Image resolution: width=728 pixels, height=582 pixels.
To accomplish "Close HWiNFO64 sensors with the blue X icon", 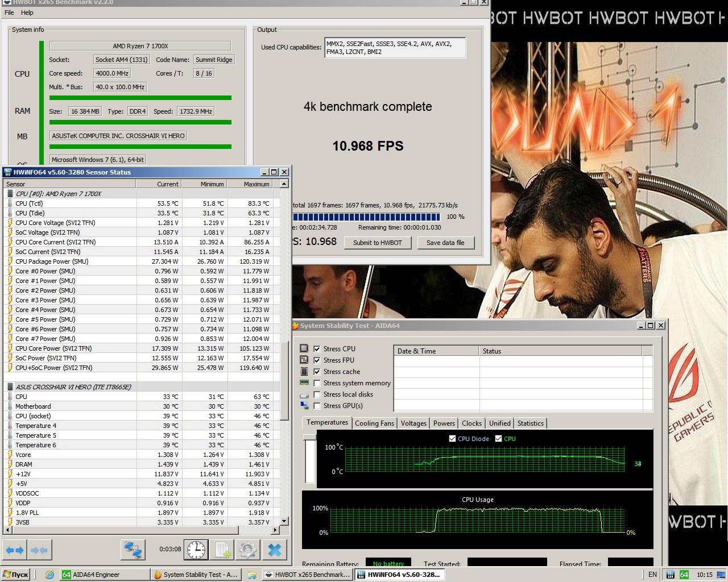I will [x=275, y=550].
